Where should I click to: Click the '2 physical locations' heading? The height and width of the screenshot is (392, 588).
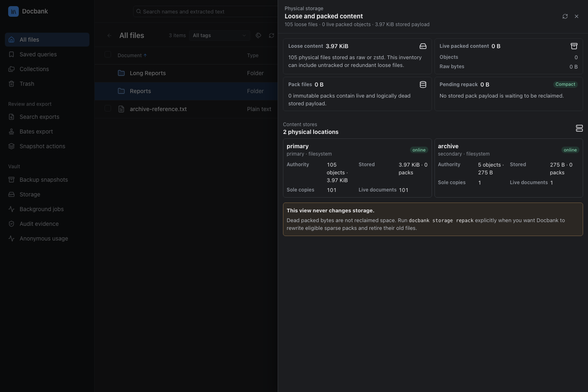[x=311, y=132]
